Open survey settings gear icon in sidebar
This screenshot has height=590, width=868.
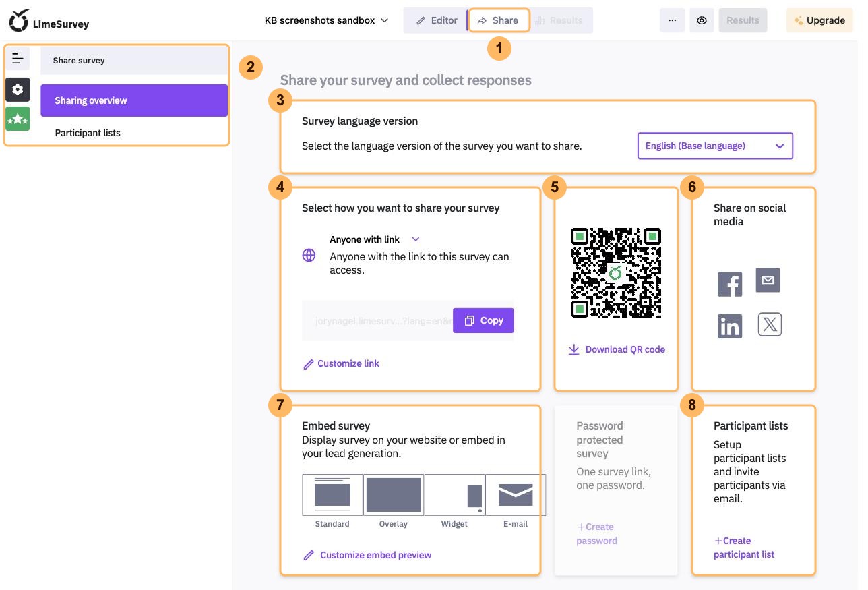pyautogui.click(x=18, y=90)
